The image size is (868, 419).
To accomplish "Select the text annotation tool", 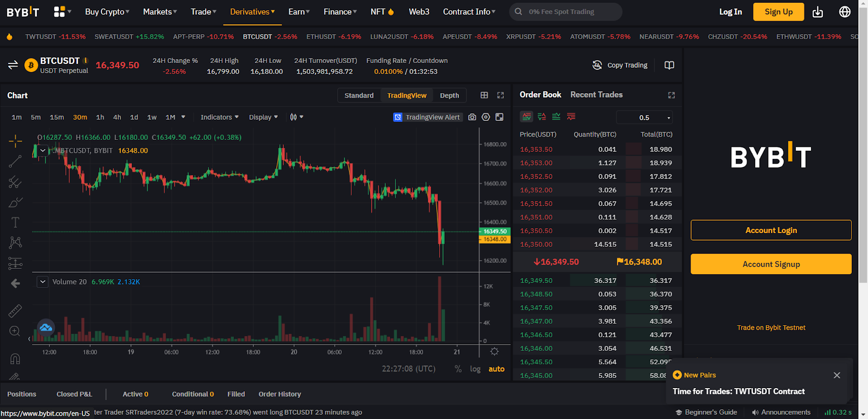I will pyautogui.click(x=15, y=222).
